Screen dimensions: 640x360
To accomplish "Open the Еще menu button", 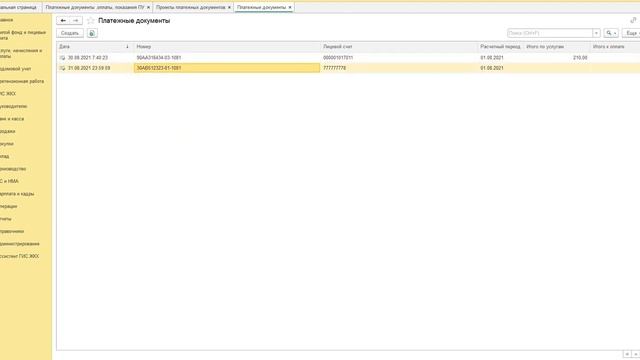I will pyautogui.click(x=632, y=33).
